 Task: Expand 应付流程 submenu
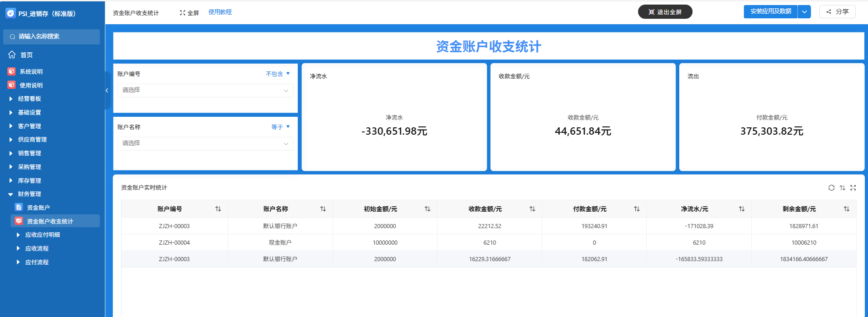pos(18,262)
